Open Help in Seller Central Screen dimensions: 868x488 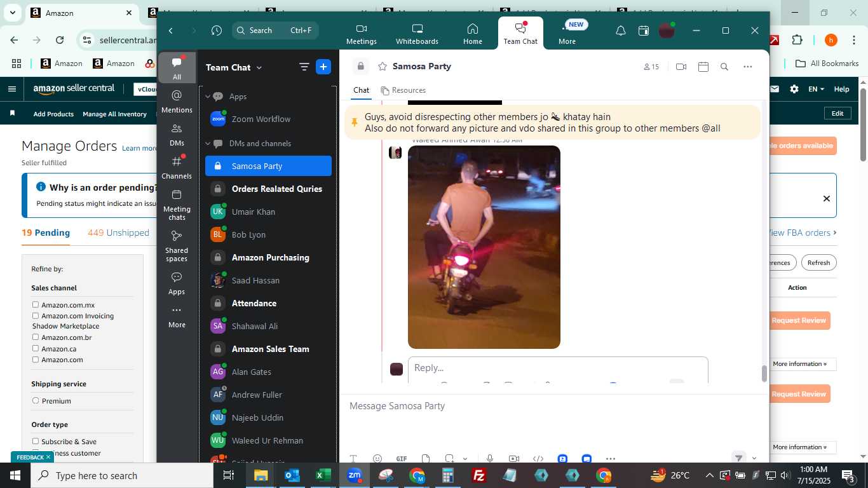point(841,90)
